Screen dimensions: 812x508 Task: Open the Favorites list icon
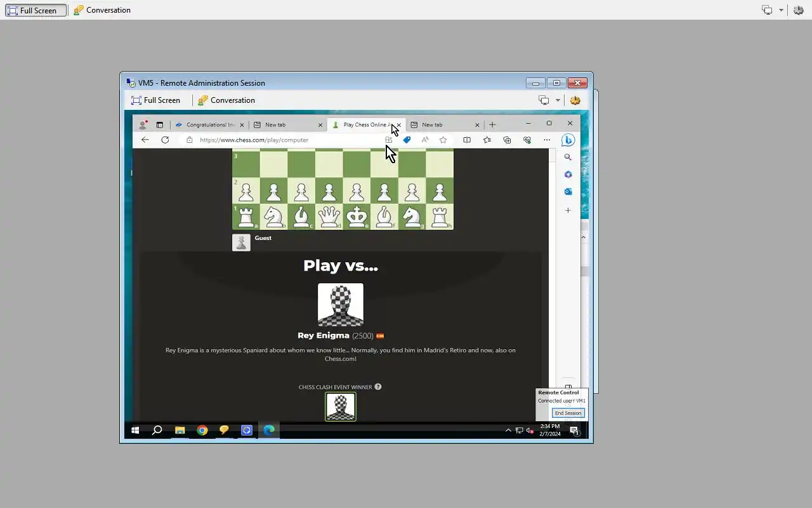point(487,140)
